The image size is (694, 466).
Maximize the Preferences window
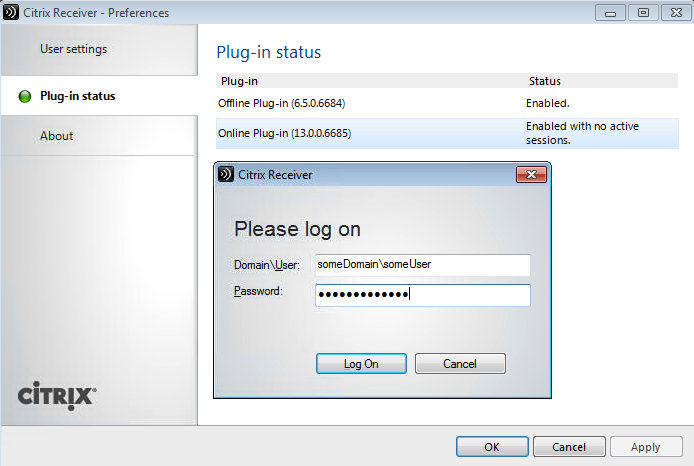click(642, 13)
